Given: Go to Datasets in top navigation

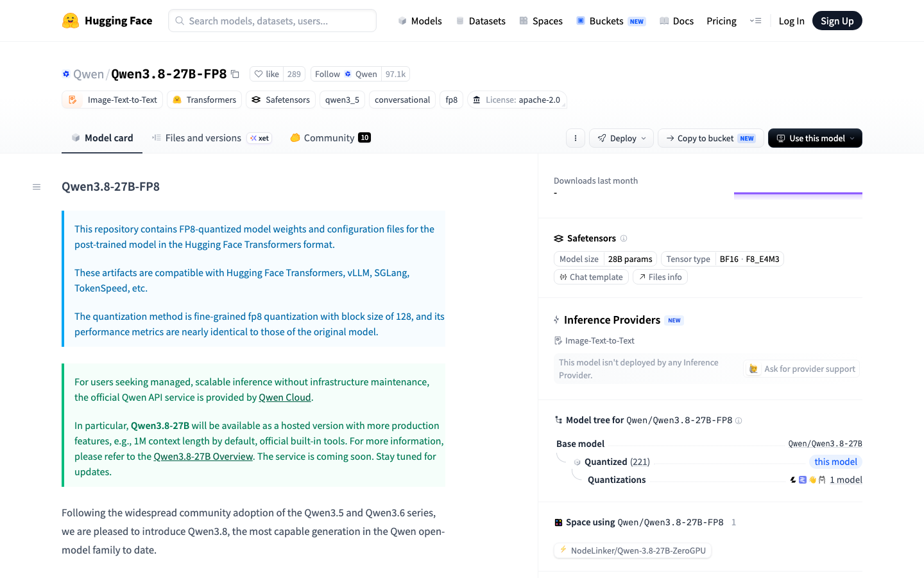Looking at the screenshot, I should (x=481, y=21).
